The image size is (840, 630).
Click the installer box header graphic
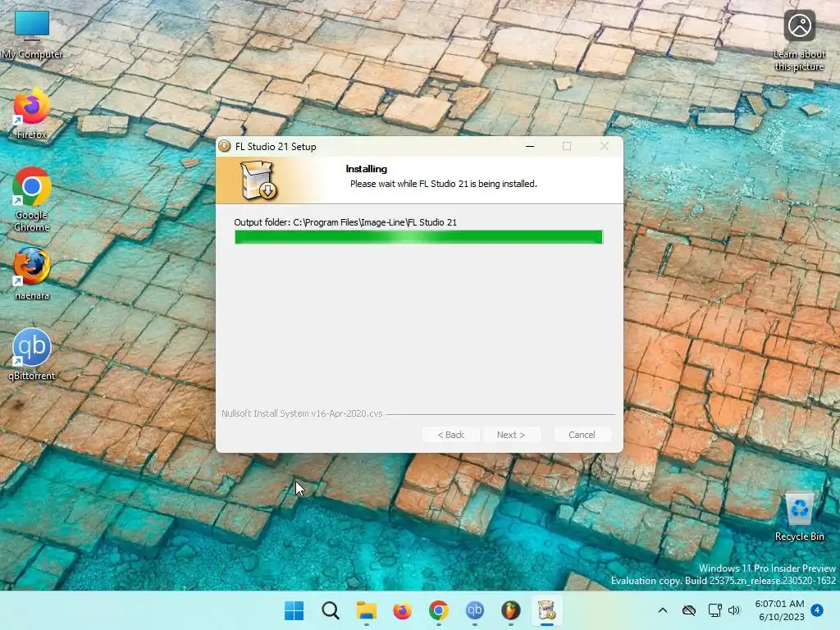tap(258, 180)
